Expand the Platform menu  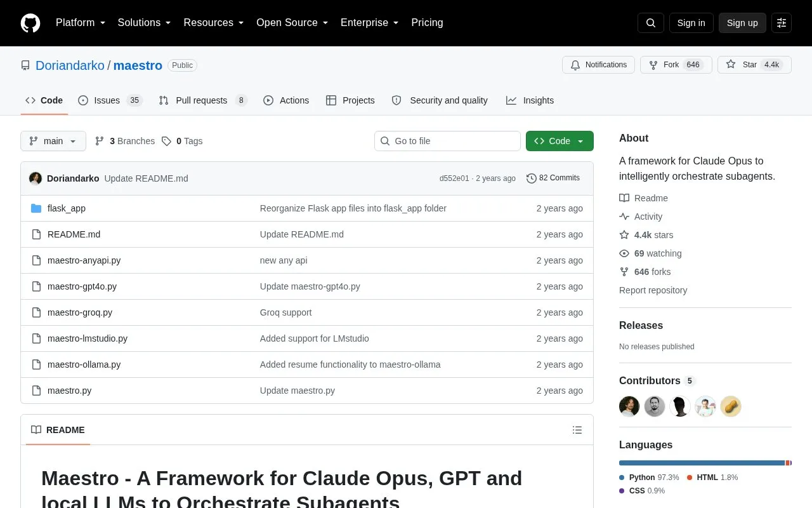81,23
